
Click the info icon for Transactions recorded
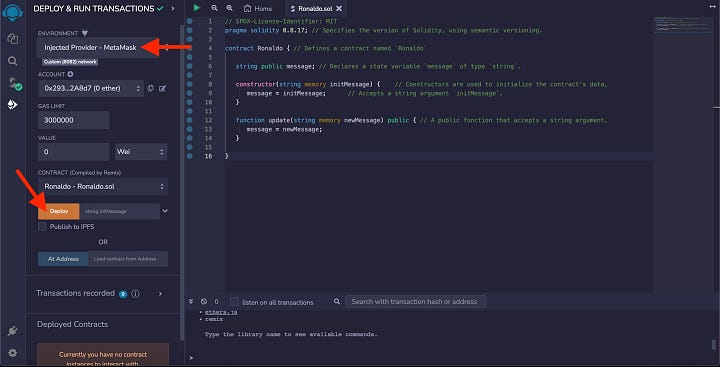point(135,294)
